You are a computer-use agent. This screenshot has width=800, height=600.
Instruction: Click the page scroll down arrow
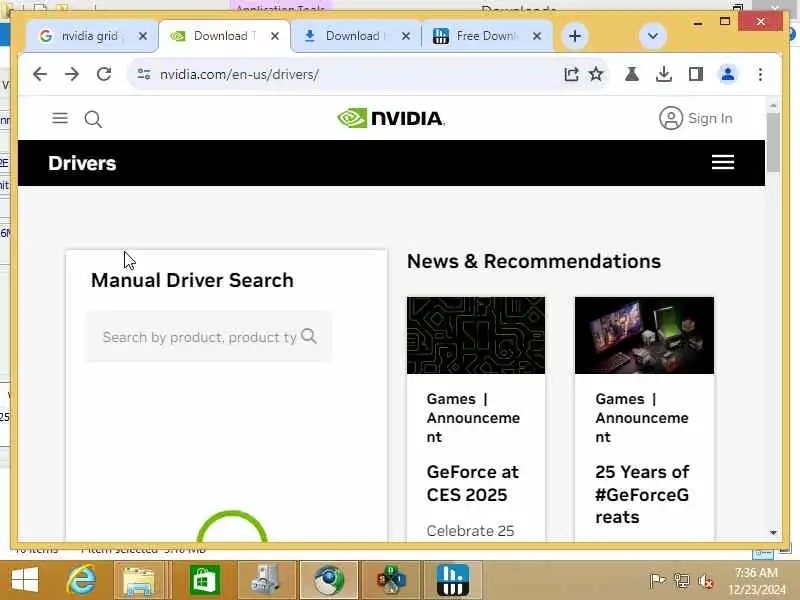(x=773, y=533)
